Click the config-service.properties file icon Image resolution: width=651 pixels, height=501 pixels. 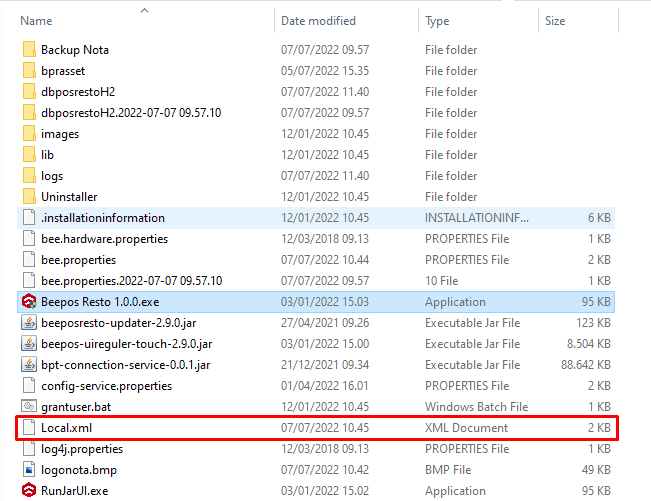click(29, 386)
